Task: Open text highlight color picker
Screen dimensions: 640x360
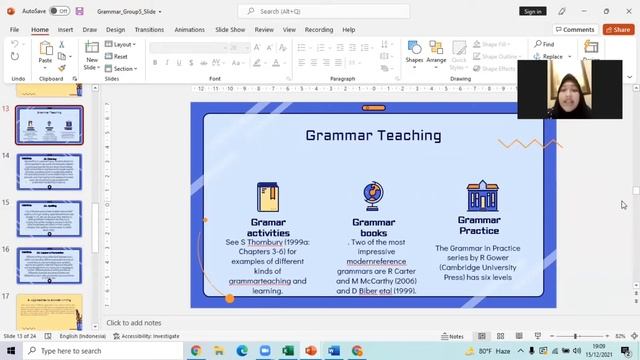Action: pos(264,63)
